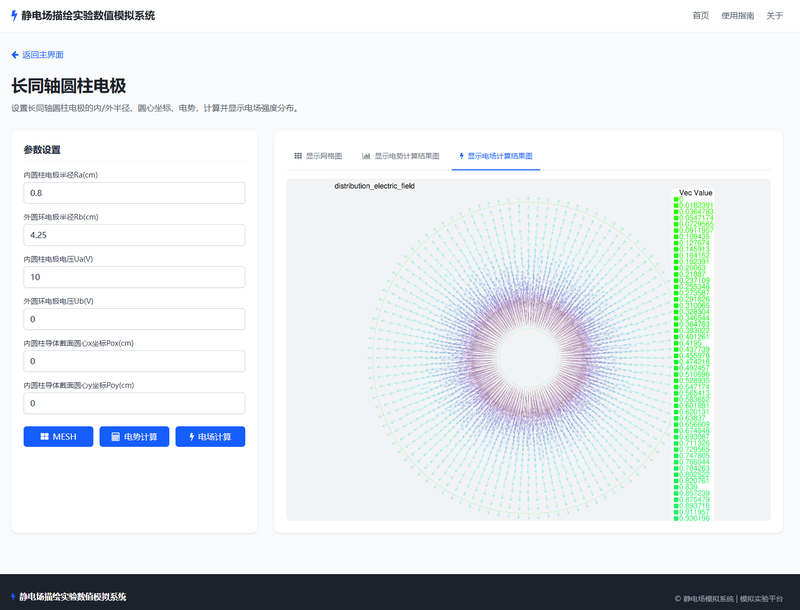Screen dimensions: 800x610
Task: Click the electric field vector plot image
Action: [x=528, y=350]
